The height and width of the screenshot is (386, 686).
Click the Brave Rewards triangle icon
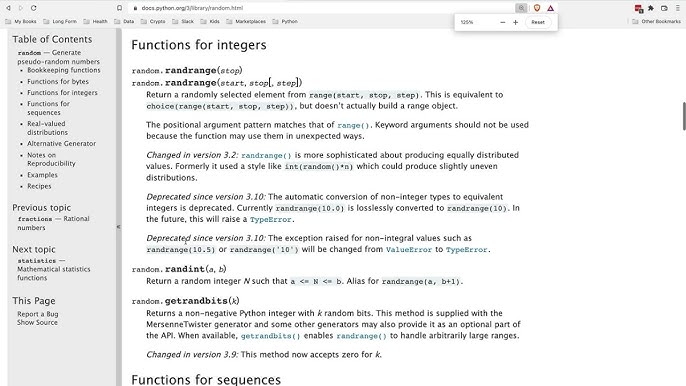[x=550, y=8]
